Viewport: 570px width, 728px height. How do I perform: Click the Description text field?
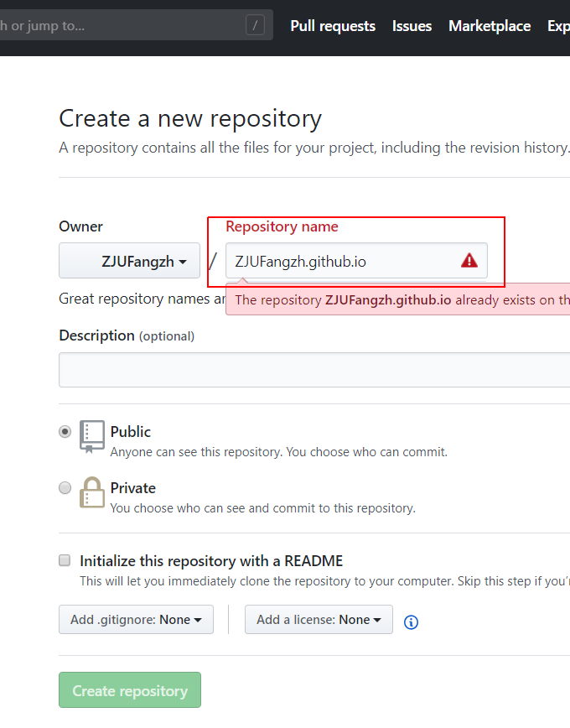tap(314, 370)
